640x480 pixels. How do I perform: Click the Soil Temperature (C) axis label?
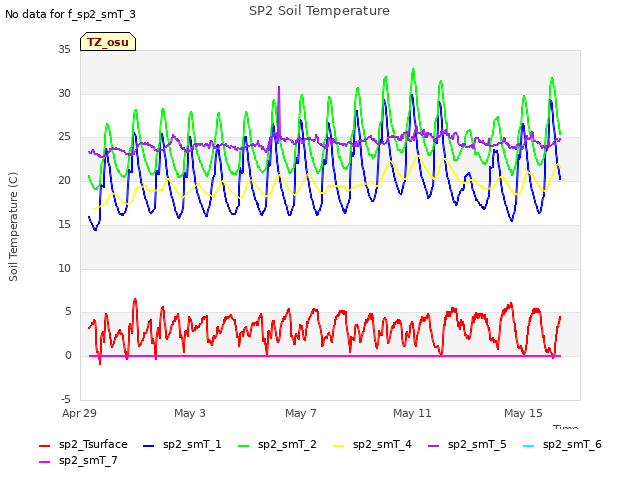point(13,227)
